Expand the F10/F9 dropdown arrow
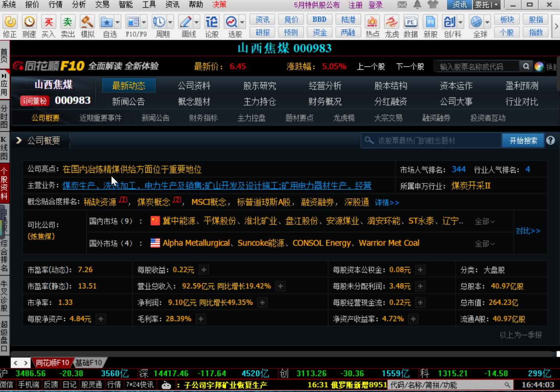The width and height of the screenshot is (560, 392). (x=144, y=22)
